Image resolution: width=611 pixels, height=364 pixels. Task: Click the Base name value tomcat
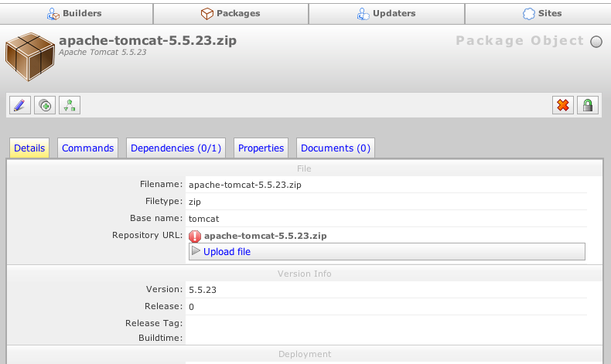click(204, 219)
